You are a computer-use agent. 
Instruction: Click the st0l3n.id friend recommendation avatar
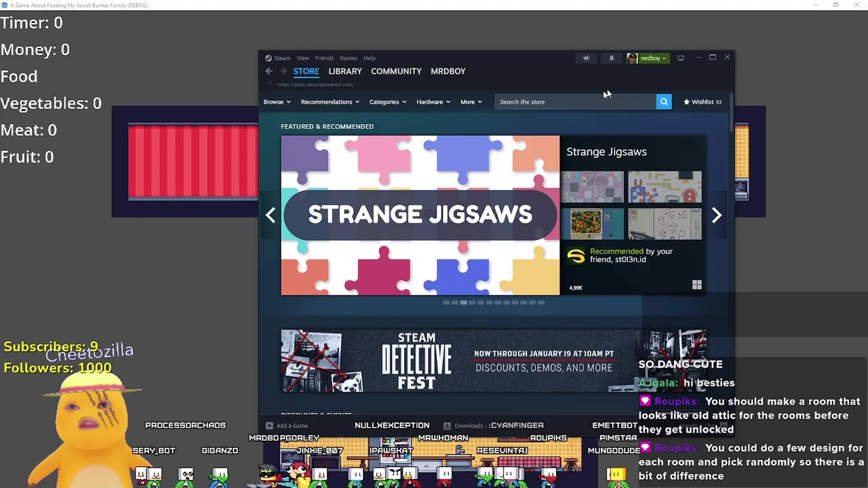[x=576, y=256]
